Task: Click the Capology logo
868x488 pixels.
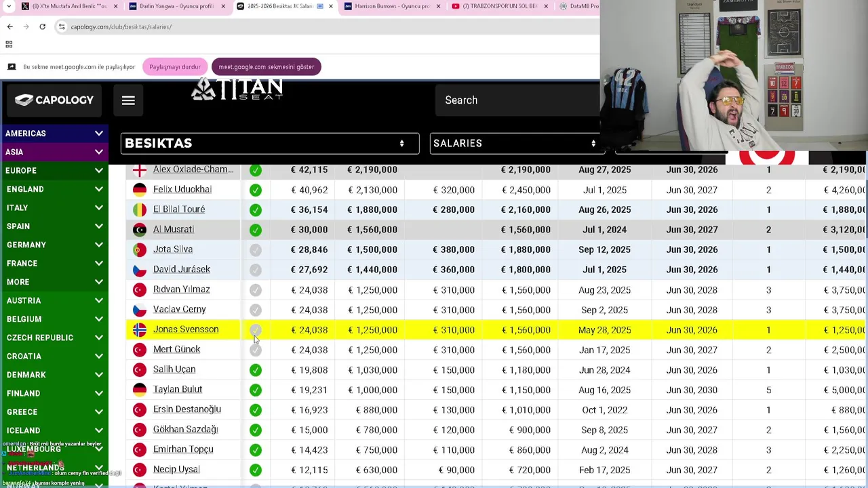Action: (x=54, y=100)
